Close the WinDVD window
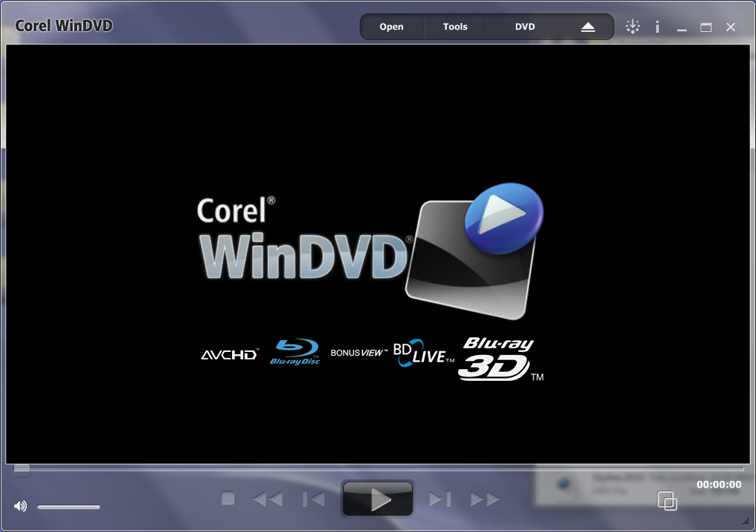Image resolution: width=756 pixels, height=532 pixels. click(x=731, y=27)
